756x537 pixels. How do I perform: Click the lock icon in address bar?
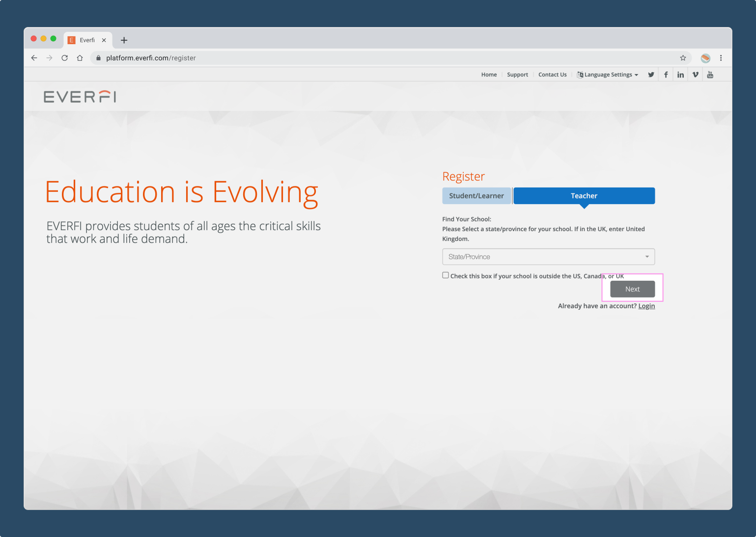[98, 58]
